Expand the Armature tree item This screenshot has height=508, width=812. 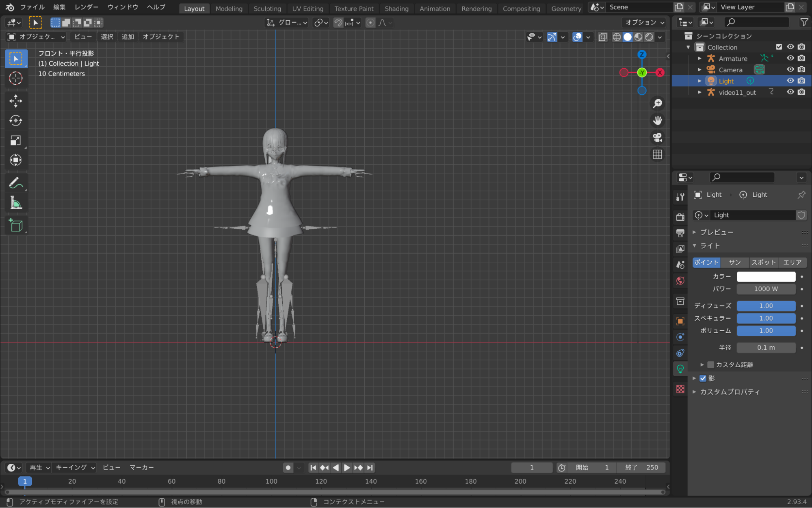click(699, 59)
